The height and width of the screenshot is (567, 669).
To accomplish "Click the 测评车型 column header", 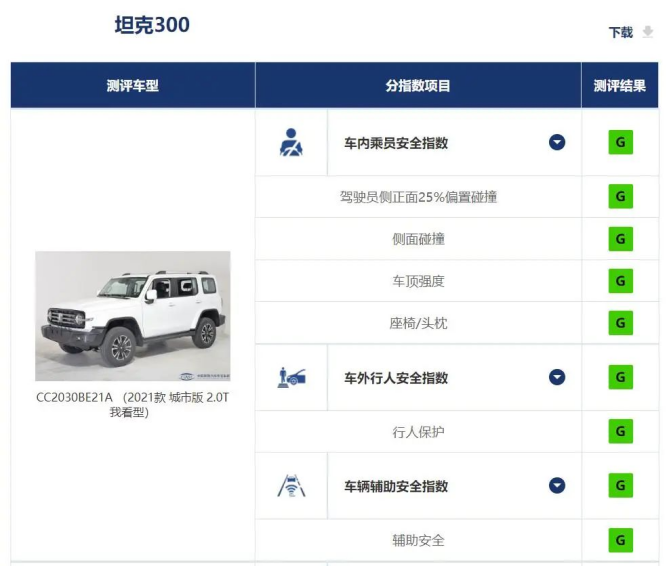I will point(133,85).
